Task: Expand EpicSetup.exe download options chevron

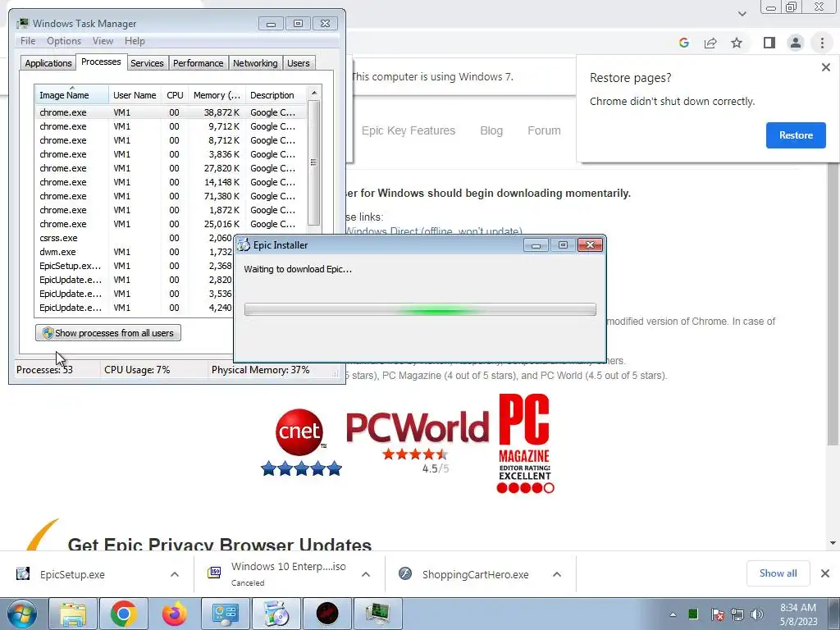Action: click(x=175, y=574)
